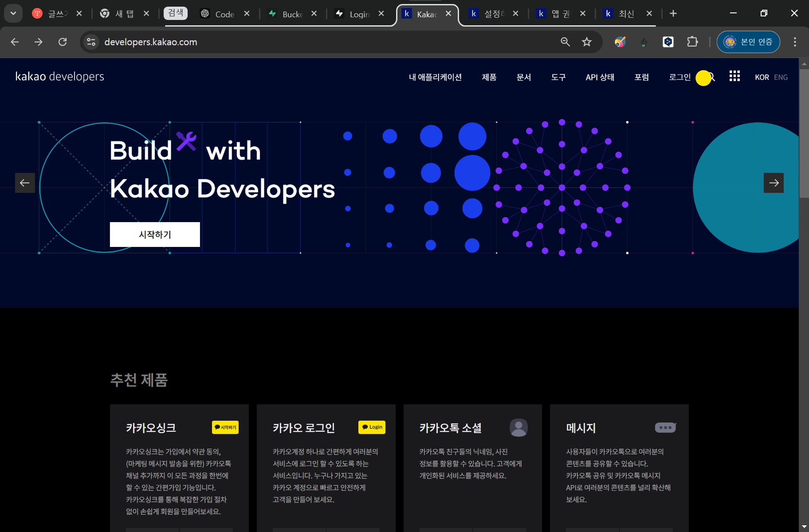Close the Login tab
The height and width of the screenshot is (532, 809).
pos(381,14)
